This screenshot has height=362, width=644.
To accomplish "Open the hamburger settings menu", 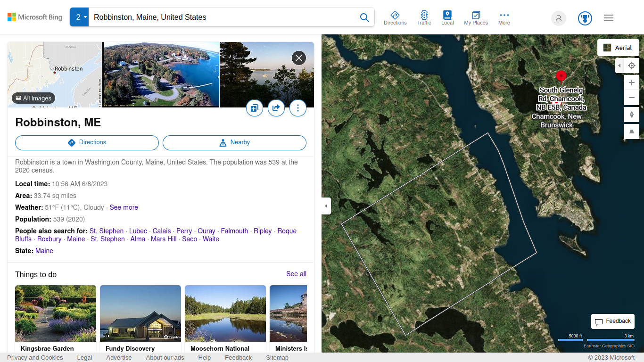I will click(609, 18).
